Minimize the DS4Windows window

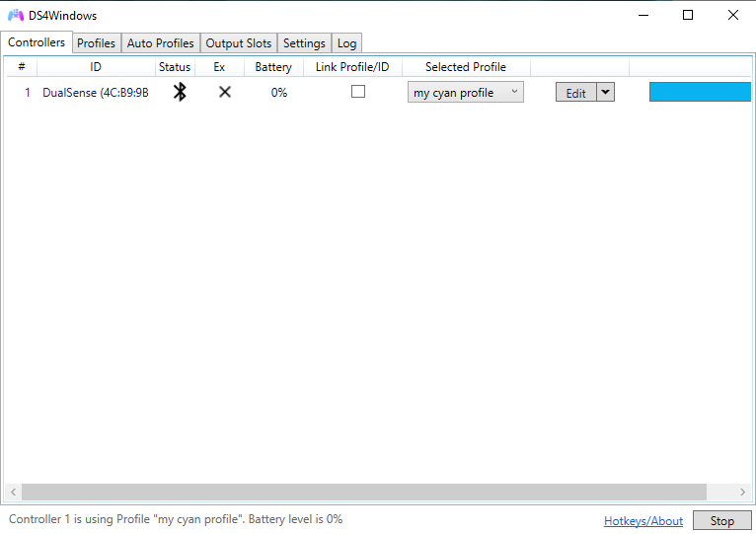pyautogui.click(x=643, y=16)
